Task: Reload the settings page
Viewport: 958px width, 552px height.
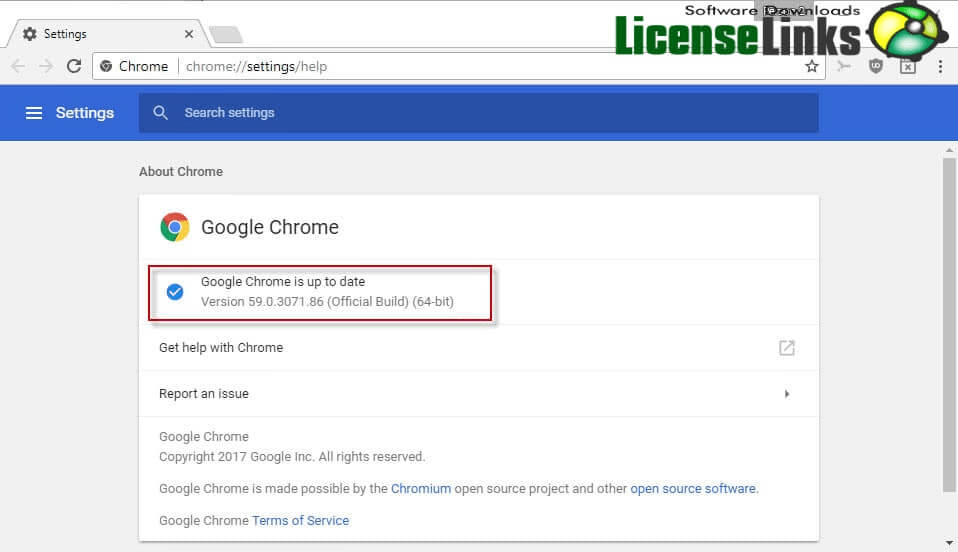Action: tap(74, 66)
